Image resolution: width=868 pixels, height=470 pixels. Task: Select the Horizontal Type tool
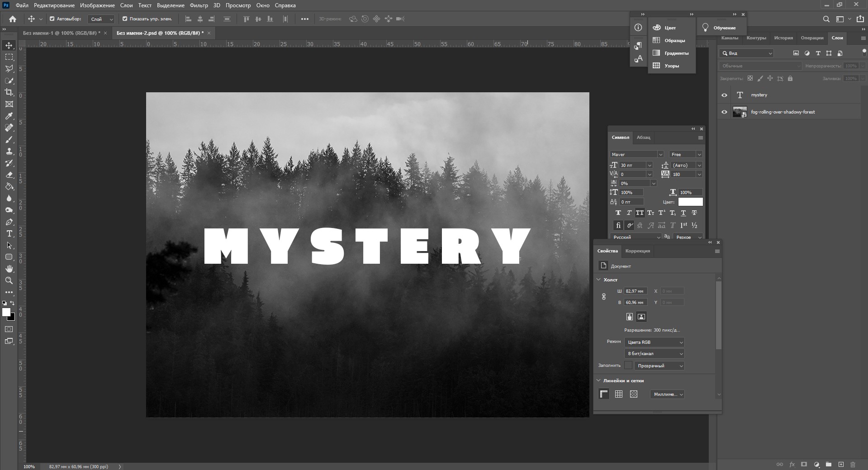click(x=9, y=234)
